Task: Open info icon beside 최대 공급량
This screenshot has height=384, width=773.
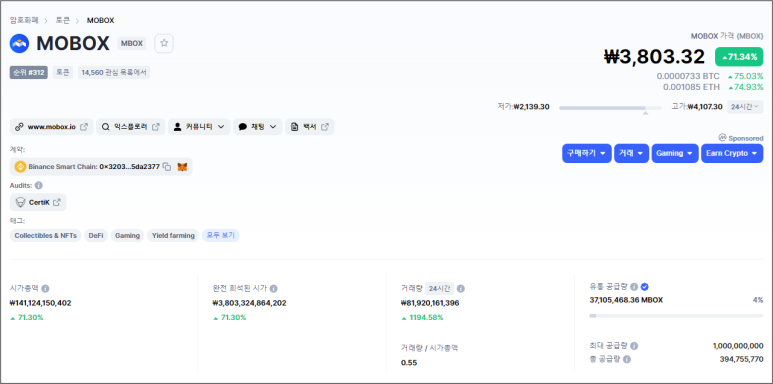Action: pyautogui.click(x=634, y=346)
